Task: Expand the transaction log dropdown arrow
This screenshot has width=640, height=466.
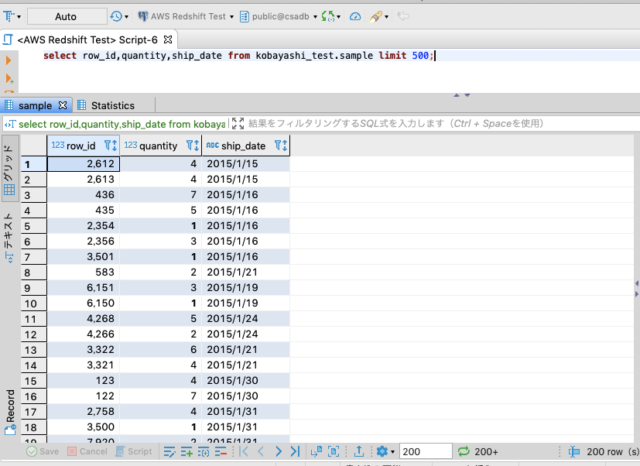Action: click(x=126, y=17)
